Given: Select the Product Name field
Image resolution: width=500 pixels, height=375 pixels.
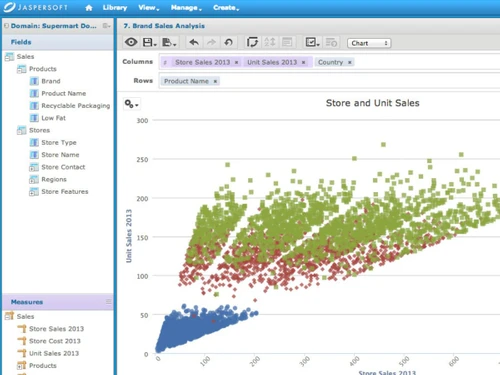Looking at the screenshot, I should coord(64,93).
